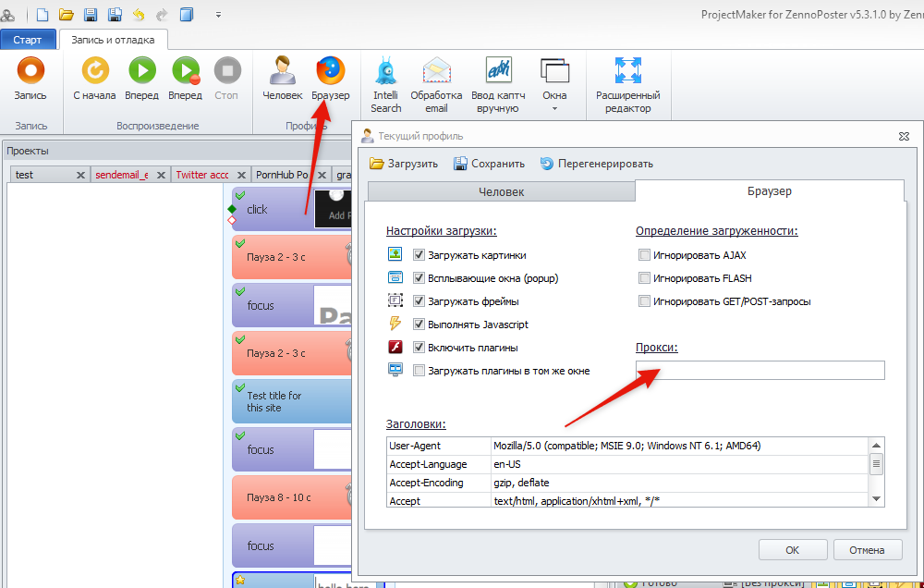
Task: Click the headers list scroll down arrow
Action: [876, 499]
